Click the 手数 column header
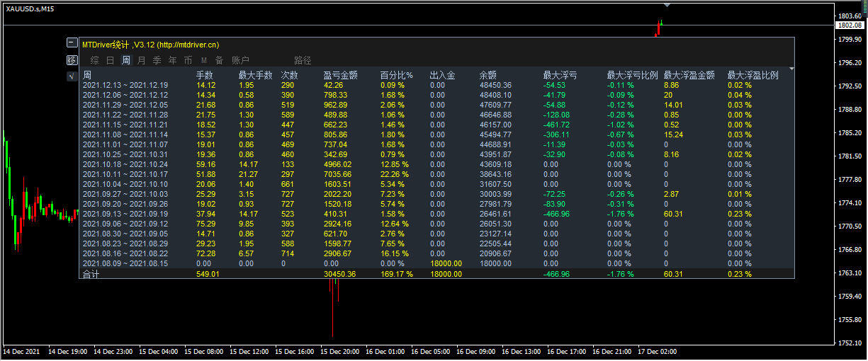This screenshot has height=361, width=868. (205, 74)
